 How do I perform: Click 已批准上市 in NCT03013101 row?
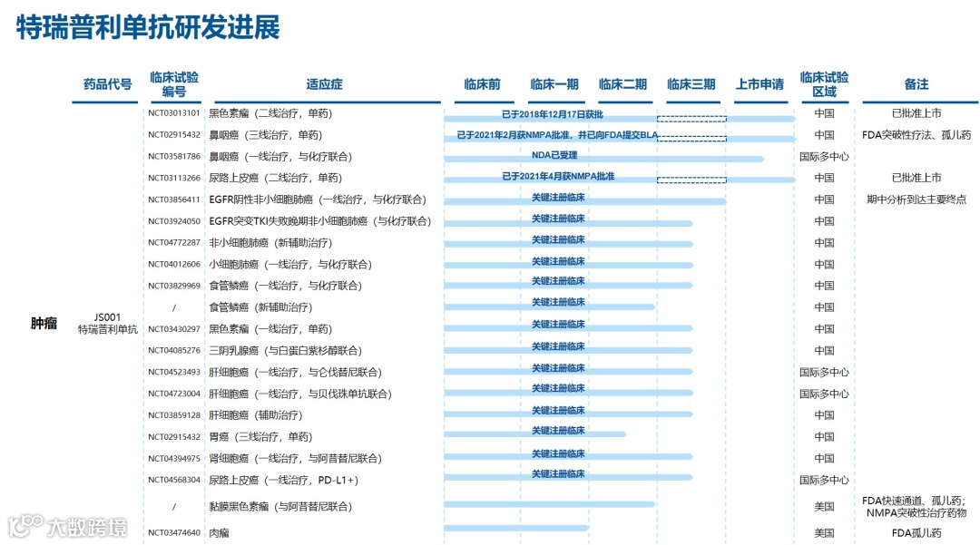[x=916, y=113]
